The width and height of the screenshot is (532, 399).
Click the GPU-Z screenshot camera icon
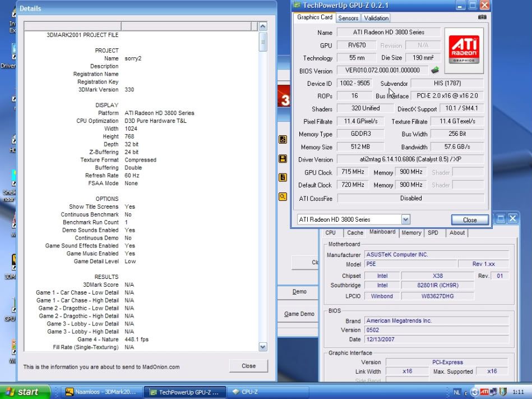click(x=482, y=17)
